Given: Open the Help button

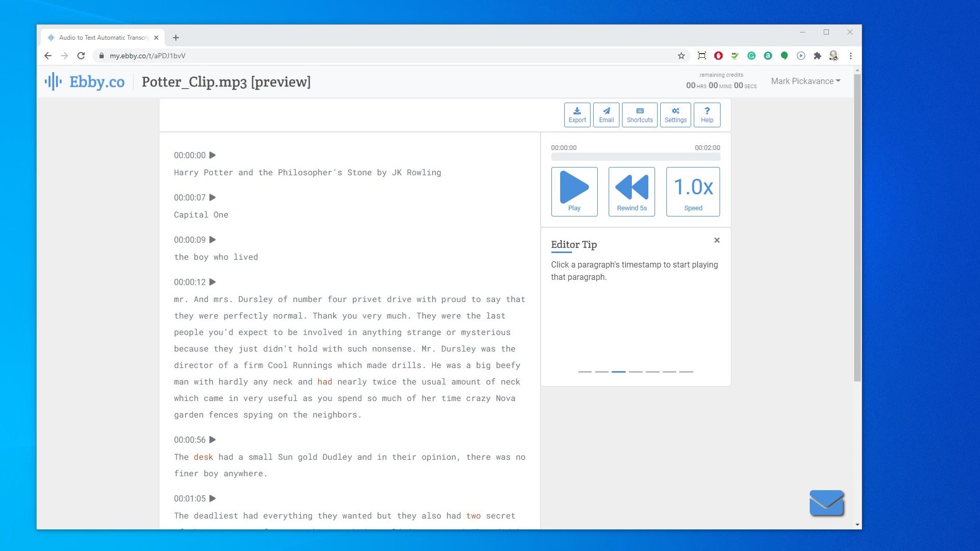Looking at the screenshot, I should click(x=707, y=114).
